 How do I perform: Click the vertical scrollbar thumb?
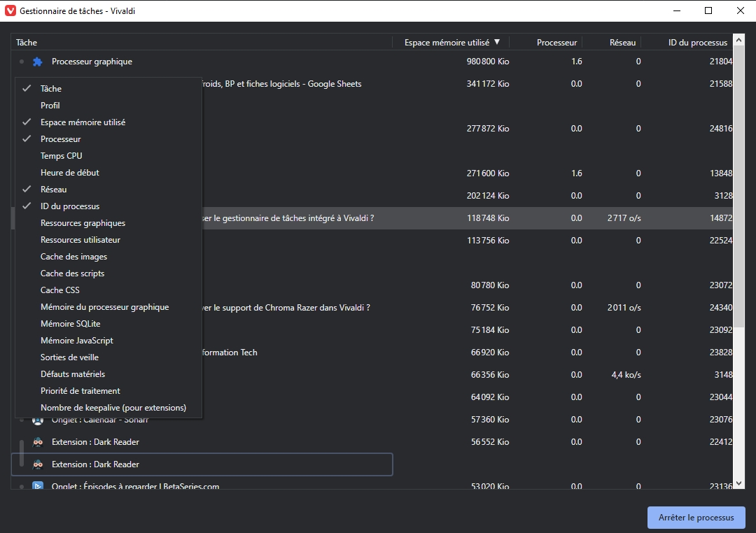tap(738, 187)
